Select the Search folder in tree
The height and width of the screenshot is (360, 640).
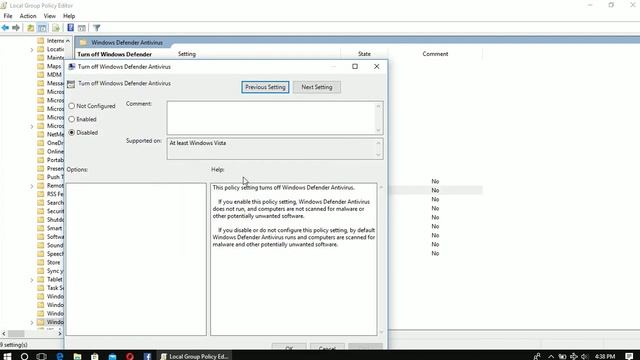(x=55, y=203)
